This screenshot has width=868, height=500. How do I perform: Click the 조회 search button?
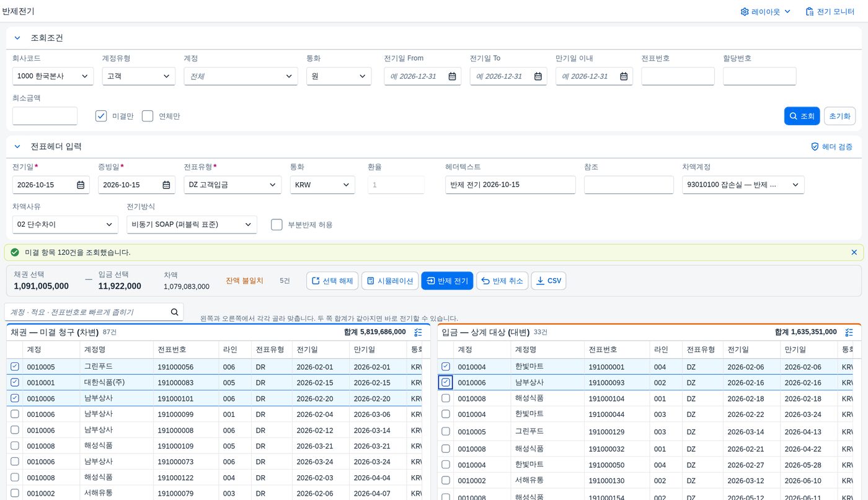(x=802, y=116)
